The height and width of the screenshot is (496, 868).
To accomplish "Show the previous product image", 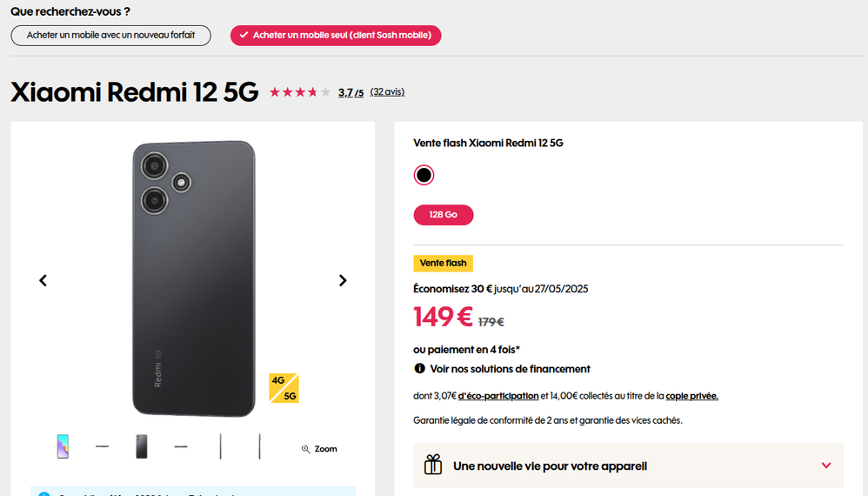I will pos(43,280).
